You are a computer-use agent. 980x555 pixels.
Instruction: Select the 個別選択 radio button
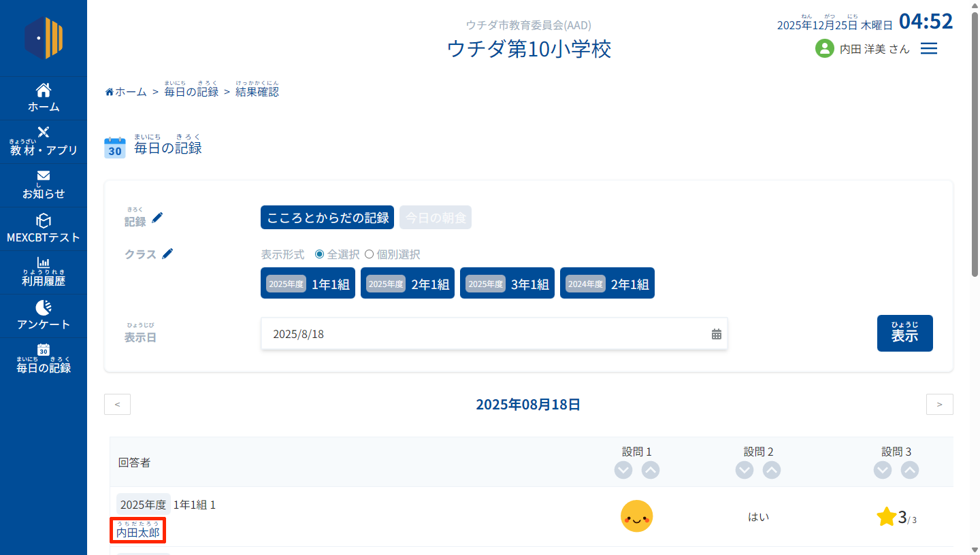[x=370, y=254]
